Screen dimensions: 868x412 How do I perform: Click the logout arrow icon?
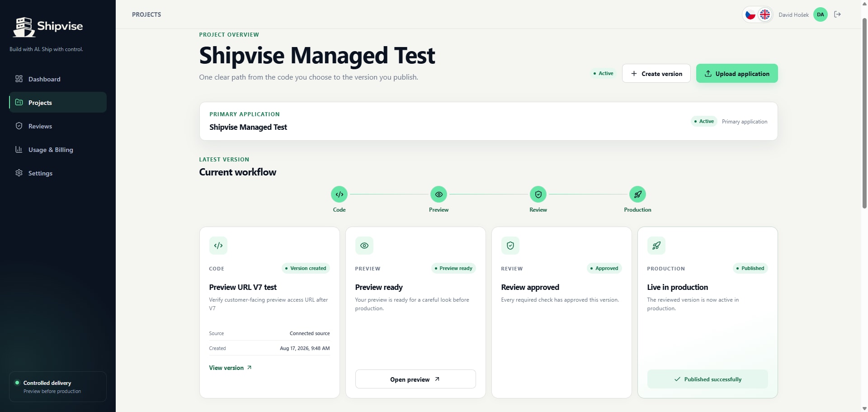tap(838, 14)
